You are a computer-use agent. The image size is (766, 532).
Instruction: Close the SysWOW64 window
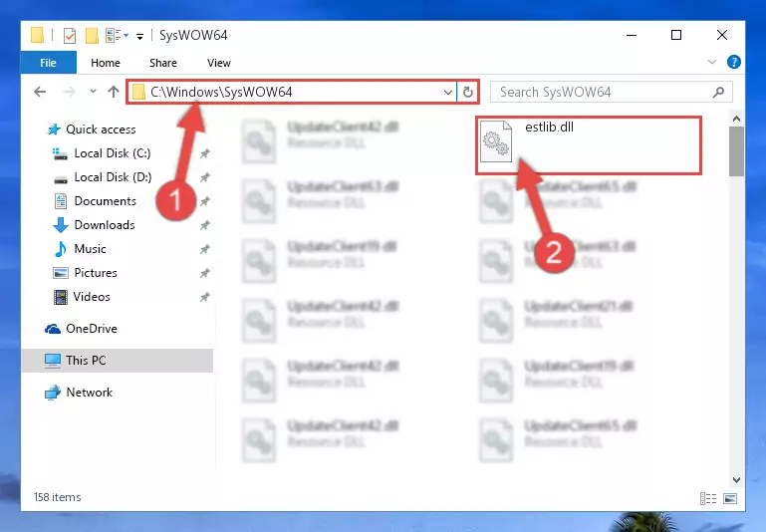pyautogui.click(x=721, y=35)
